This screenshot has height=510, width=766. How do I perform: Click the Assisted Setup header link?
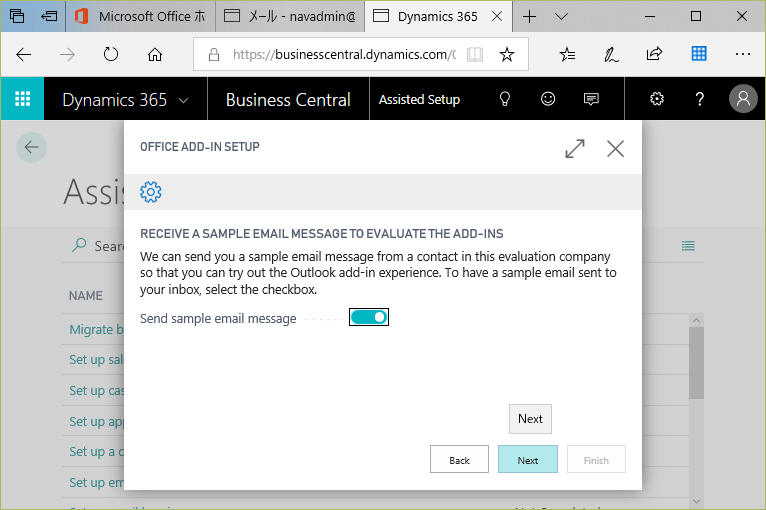click(x=419, y=99)
